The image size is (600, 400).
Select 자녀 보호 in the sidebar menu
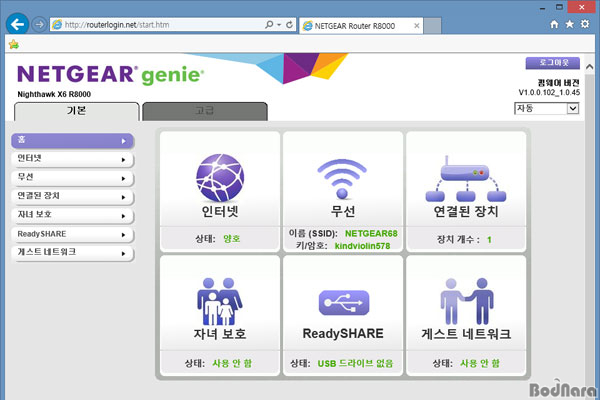tap(72, 216)
